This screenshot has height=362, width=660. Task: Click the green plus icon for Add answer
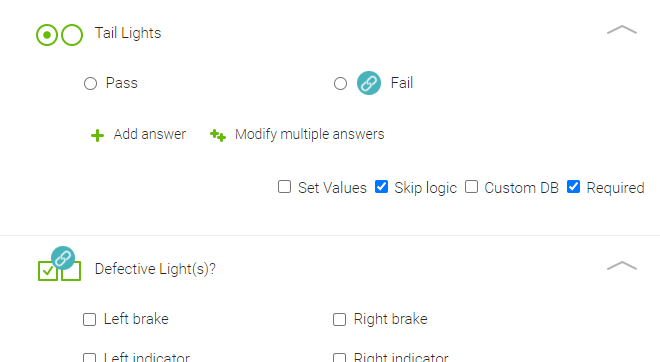click(x=97, y=135)
